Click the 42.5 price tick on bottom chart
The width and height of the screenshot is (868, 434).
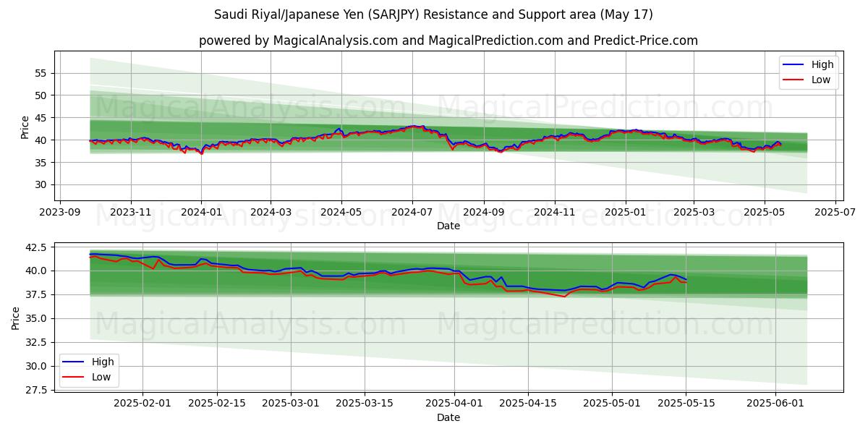pyautogui.click(x=37, y=247)
